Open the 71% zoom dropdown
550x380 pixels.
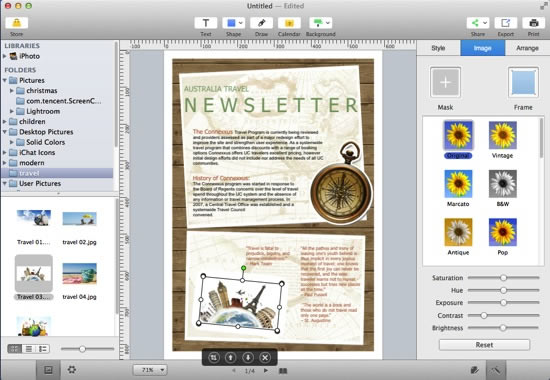click(x=150, y=370)
